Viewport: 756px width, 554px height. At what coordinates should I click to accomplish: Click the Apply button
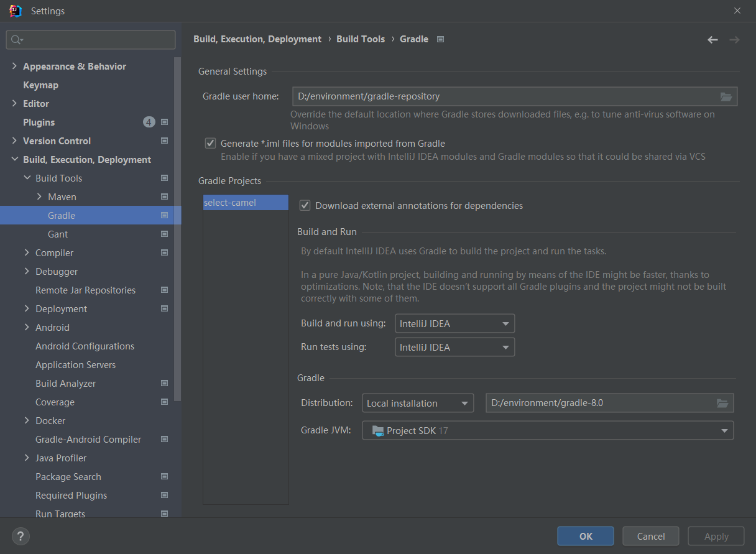pyautogui.click(x=716, y=536)
